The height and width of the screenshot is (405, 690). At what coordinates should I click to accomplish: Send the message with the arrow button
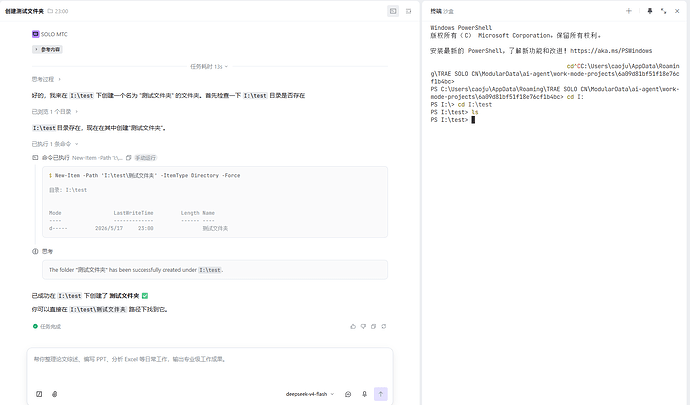381,394
